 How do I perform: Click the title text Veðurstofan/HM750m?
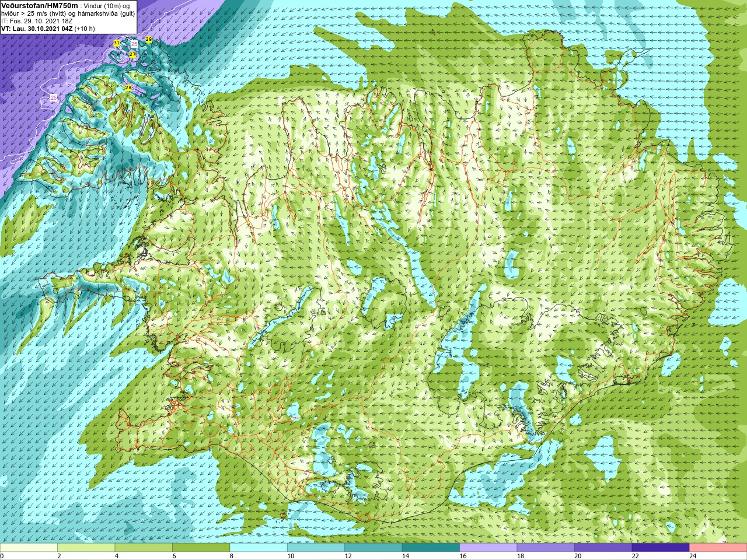(40, 5)
